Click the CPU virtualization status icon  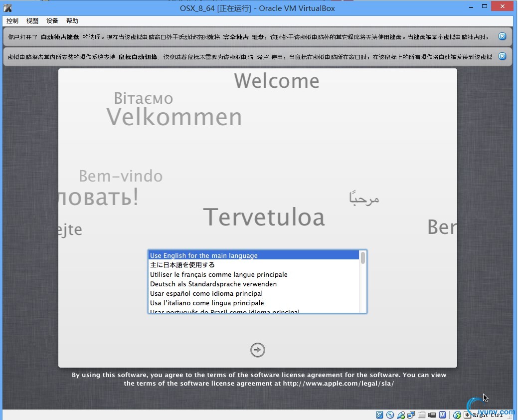click(x=443, y=415)
